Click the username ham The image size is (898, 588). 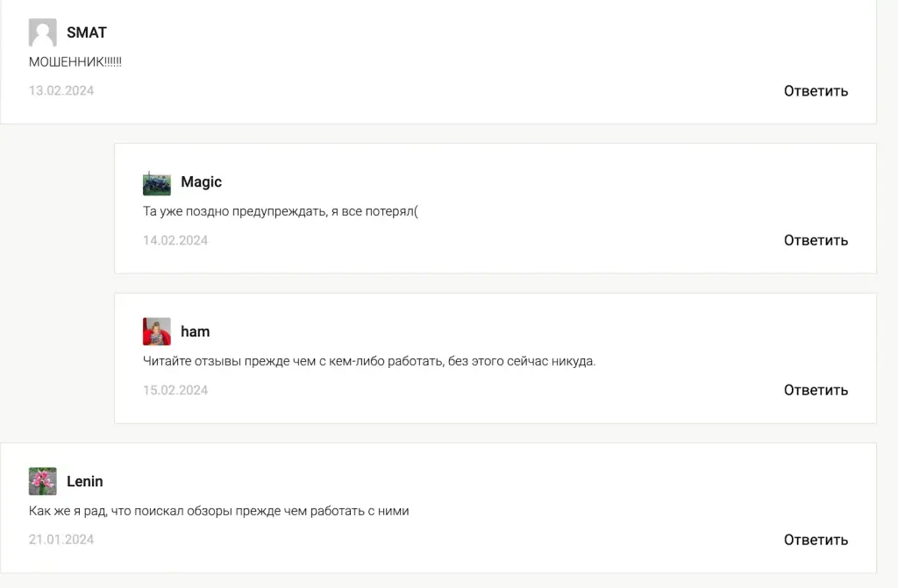coord(196,331)
